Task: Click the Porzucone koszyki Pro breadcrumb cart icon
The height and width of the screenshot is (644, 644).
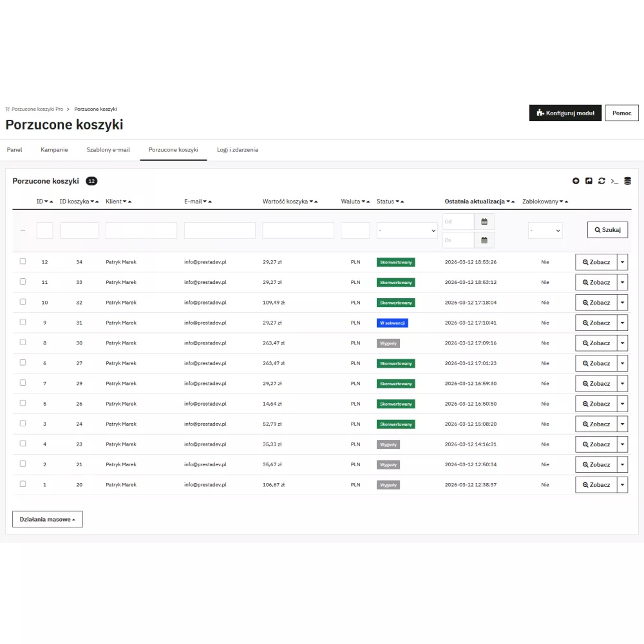Action: click(x=7, y=109)
